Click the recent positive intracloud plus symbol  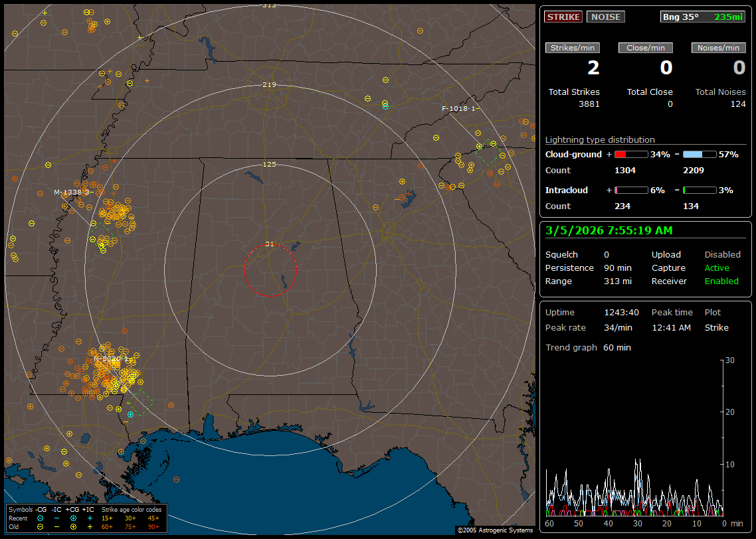point(90,518)
